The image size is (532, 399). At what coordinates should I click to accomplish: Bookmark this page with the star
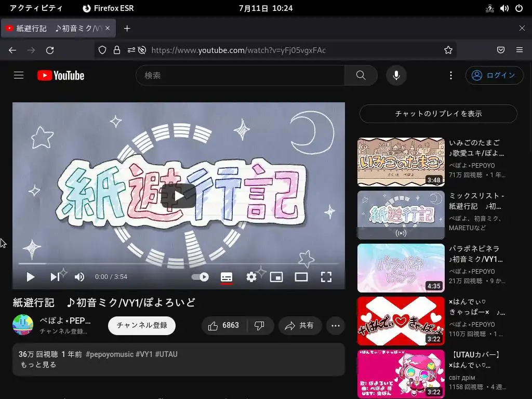(448, 50)
